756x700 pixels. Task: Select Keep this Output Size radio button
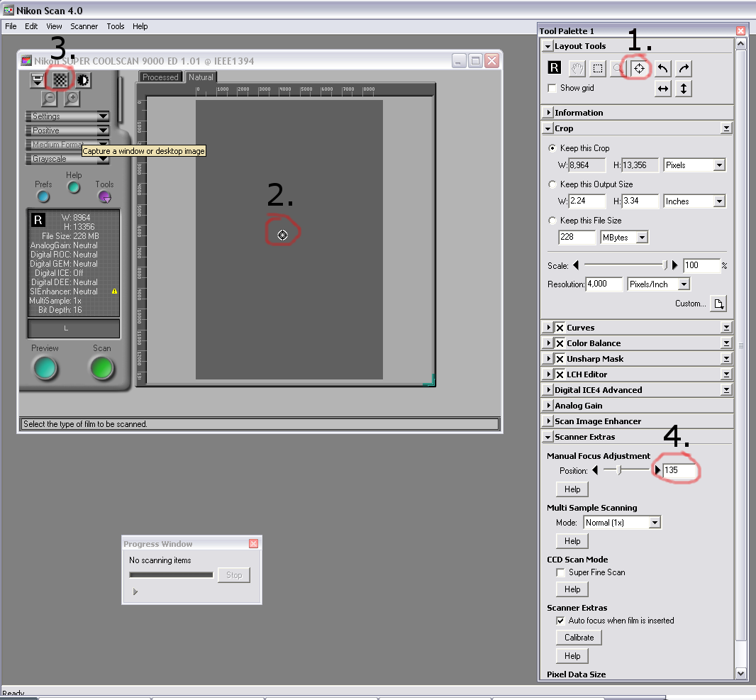pos(552,184)
